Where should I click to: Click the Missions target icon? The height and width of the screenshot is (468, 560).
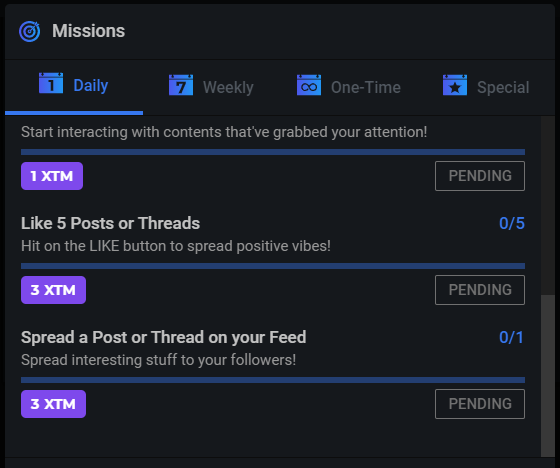[x=30, y=31]
